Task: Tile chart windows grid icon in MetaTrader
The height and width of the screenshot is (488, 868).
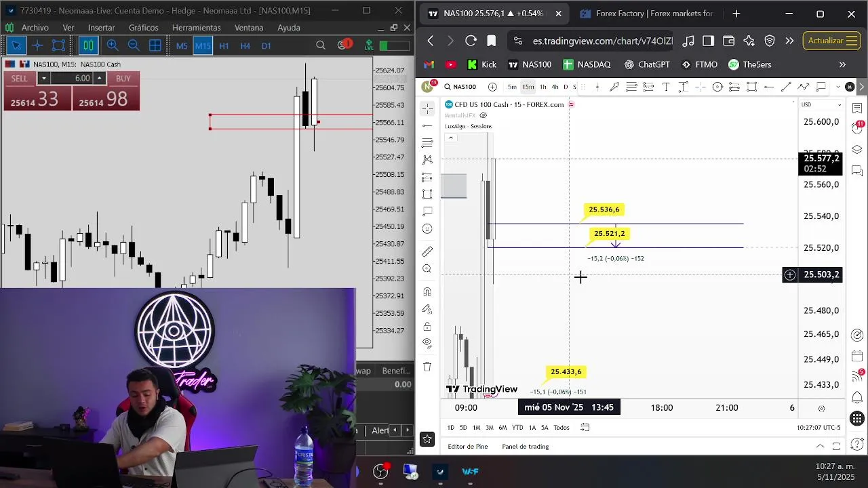Action: click(155, 45)
